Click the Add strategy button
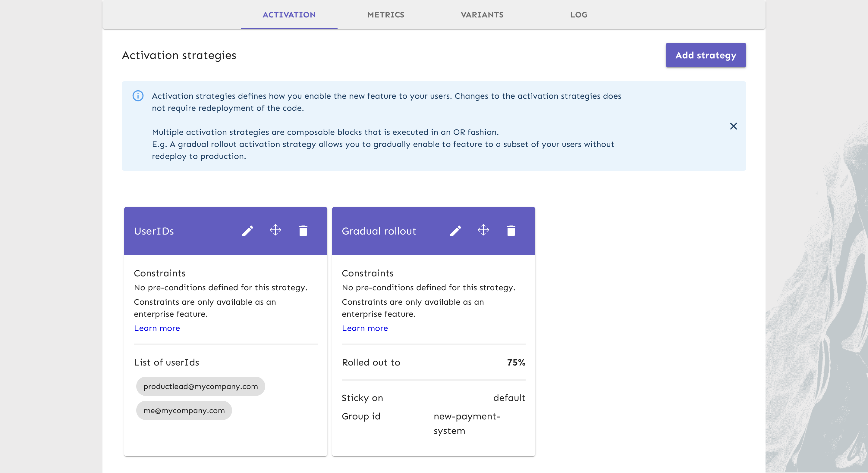 click(706, 55)
